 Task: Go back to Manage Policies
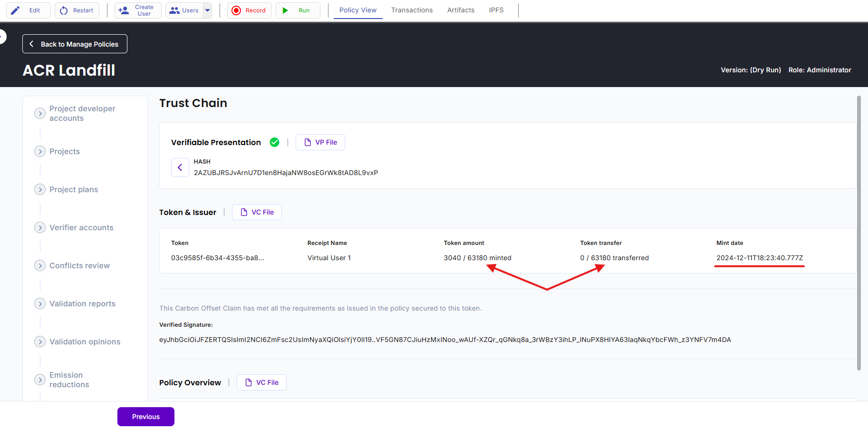75,44
